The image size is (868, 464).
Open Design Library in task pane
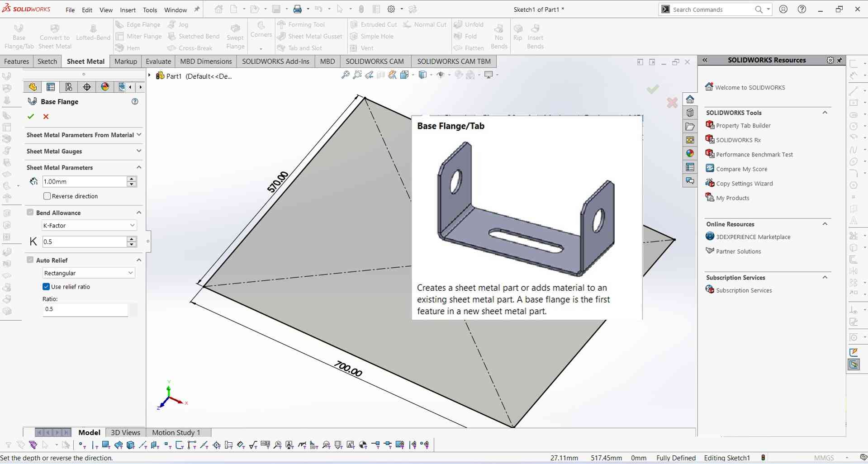point(690,113)
